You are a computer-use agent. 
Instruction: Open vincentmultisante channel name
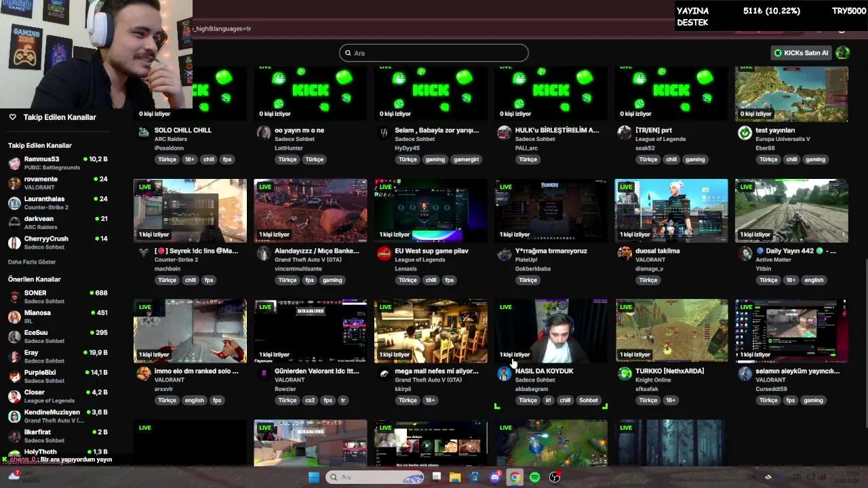coord(299,268)
